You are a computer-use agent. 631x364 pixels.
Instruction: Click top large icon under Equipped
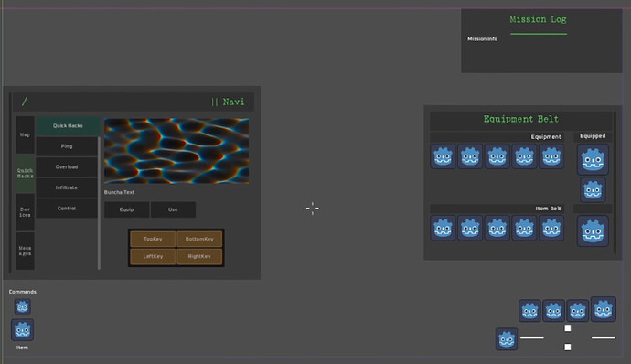593,159
